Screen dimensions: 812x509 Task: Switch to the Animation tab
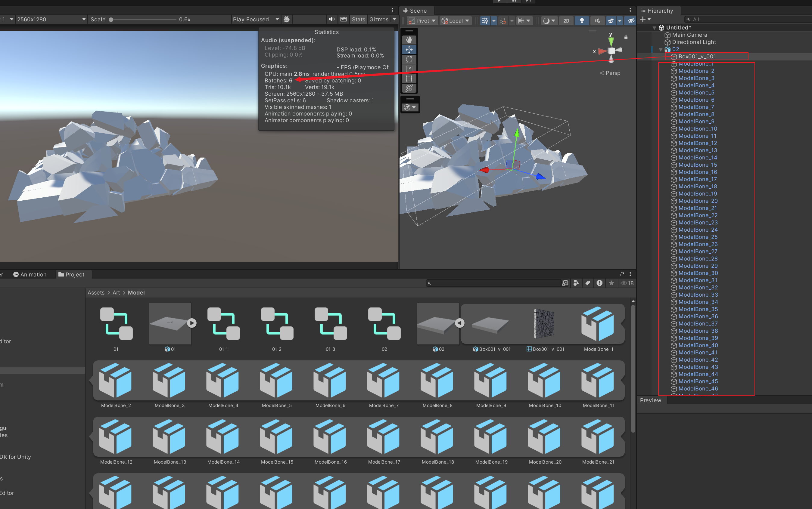30,274
